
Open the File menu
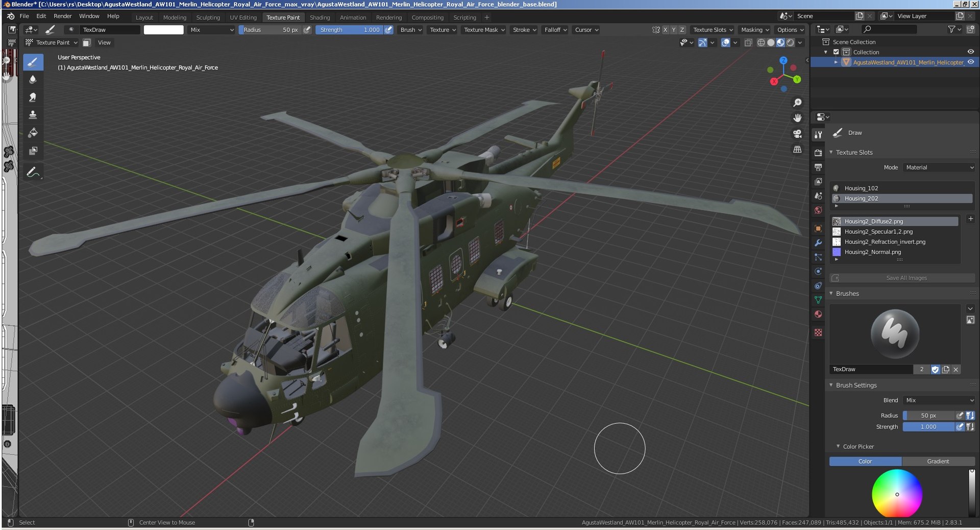coord(24,16)
